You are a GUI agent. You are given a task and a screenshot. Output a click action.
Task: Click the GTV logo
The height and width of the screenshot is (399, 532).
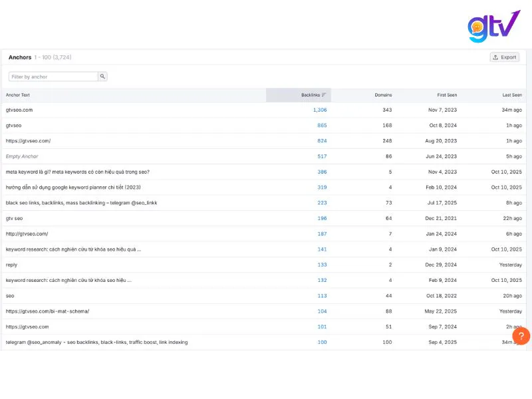coord(493,27)
